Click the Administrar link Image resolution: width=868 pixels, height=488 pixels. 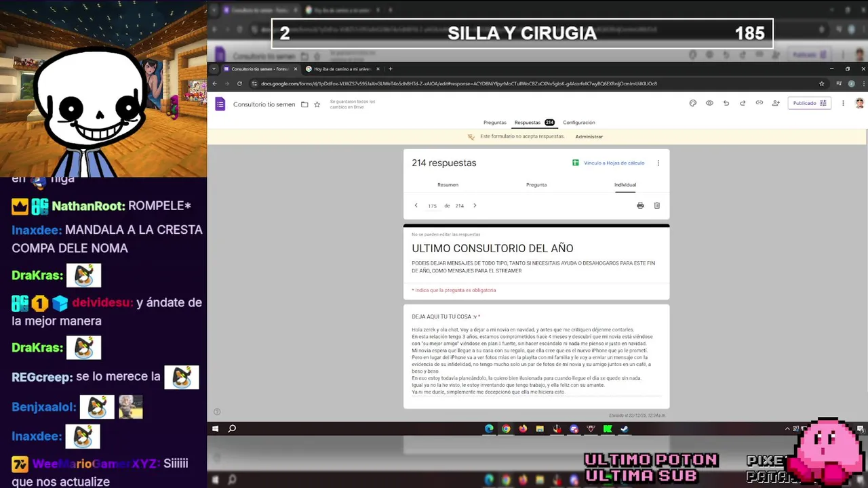(589, 137)
